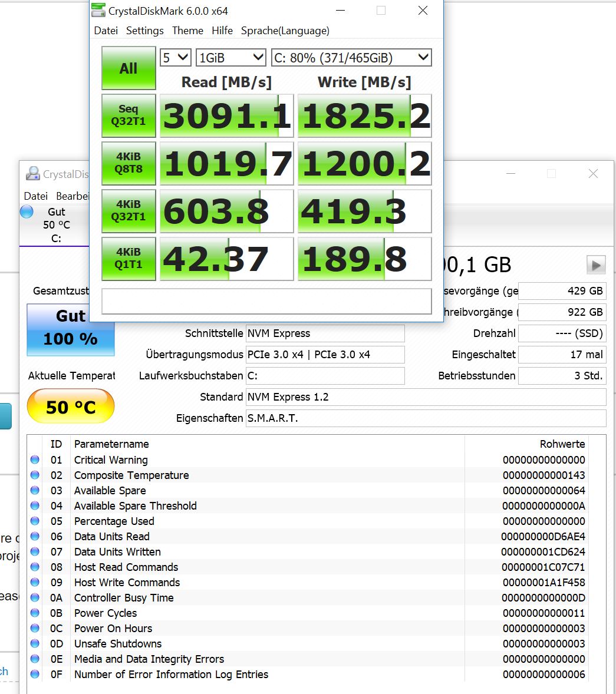The height and width of the screenshot is (694, 616).
Task: Click the CrystalDiskInfo app icon in title bar
Action: [33, 173]
